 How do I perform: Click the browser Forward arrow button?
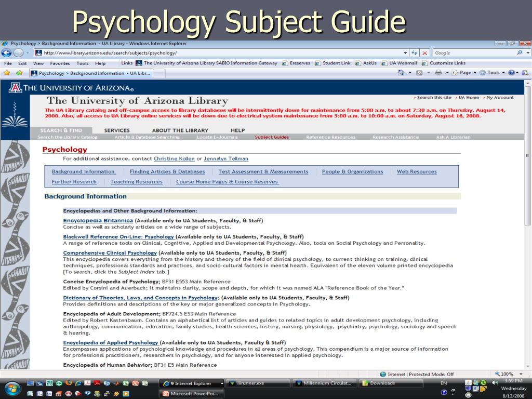tap(19, 53)
